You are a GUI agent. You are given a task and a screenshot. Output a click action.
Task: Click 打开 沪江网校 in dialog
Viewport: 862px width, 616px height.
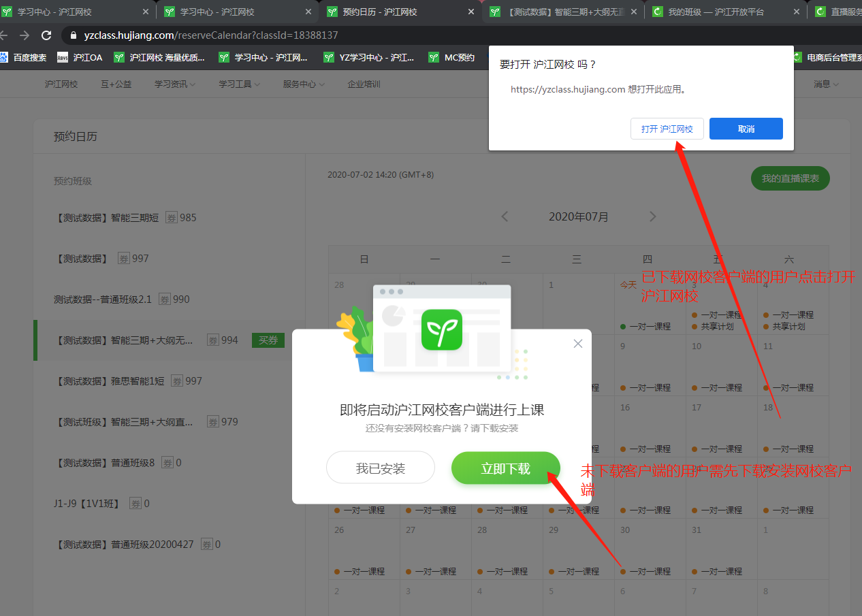[x=667, y=129]
